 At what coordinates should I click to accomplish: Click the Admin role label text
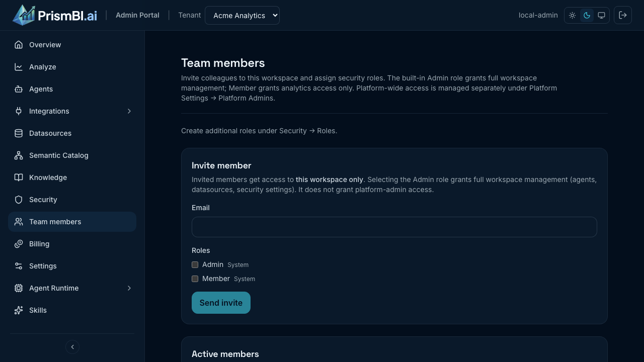point(213,264)
